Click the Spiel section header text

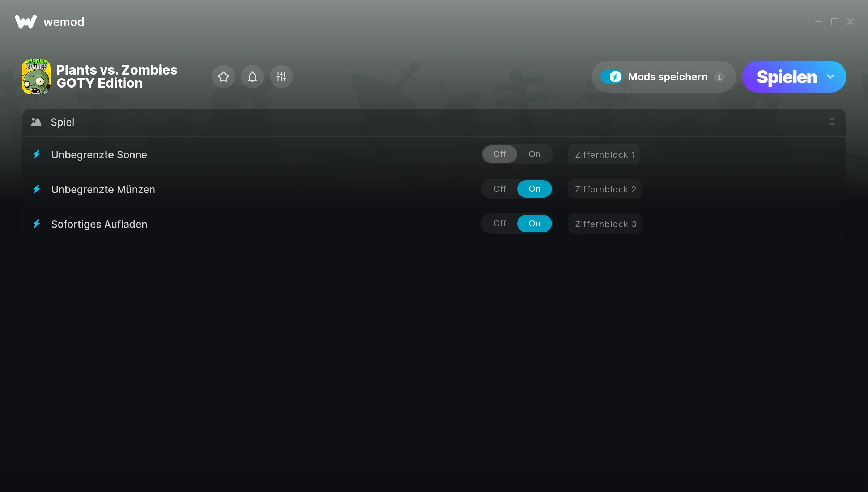63,122
